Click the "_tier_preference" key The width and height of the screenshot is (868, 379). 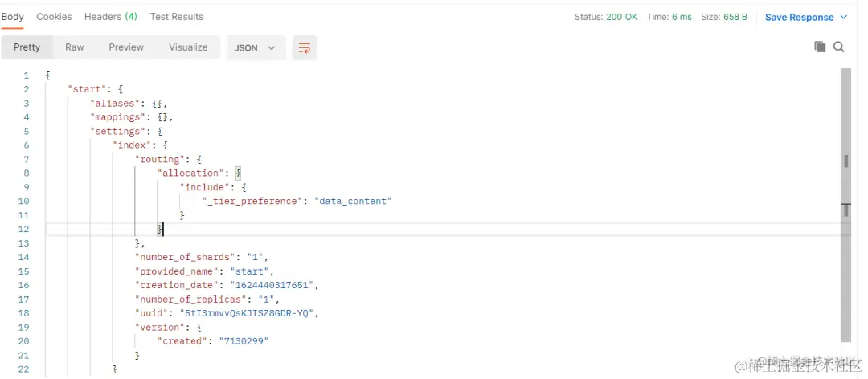[x=252, y=202]
